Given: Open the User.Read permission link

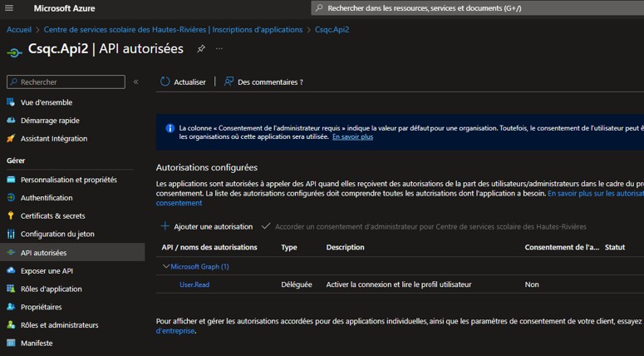Looking at the screenshot, I should 194,284.
